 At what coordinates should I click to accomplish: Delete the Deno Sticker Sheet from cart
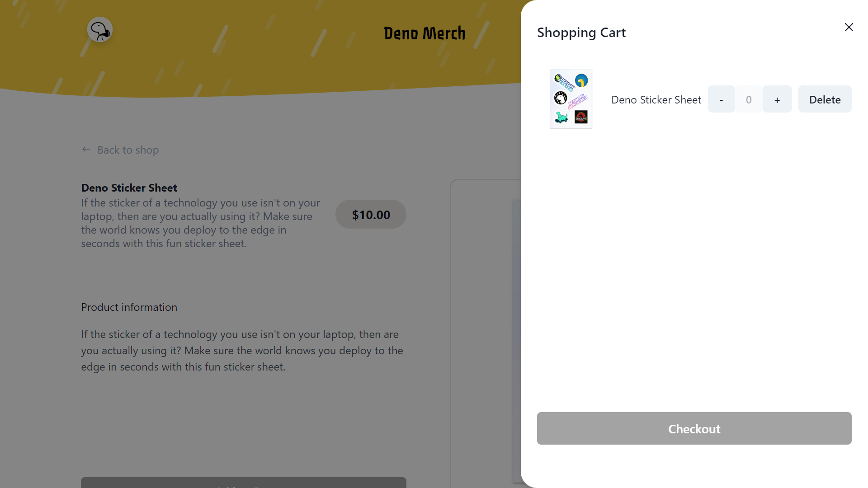point(825,99)
